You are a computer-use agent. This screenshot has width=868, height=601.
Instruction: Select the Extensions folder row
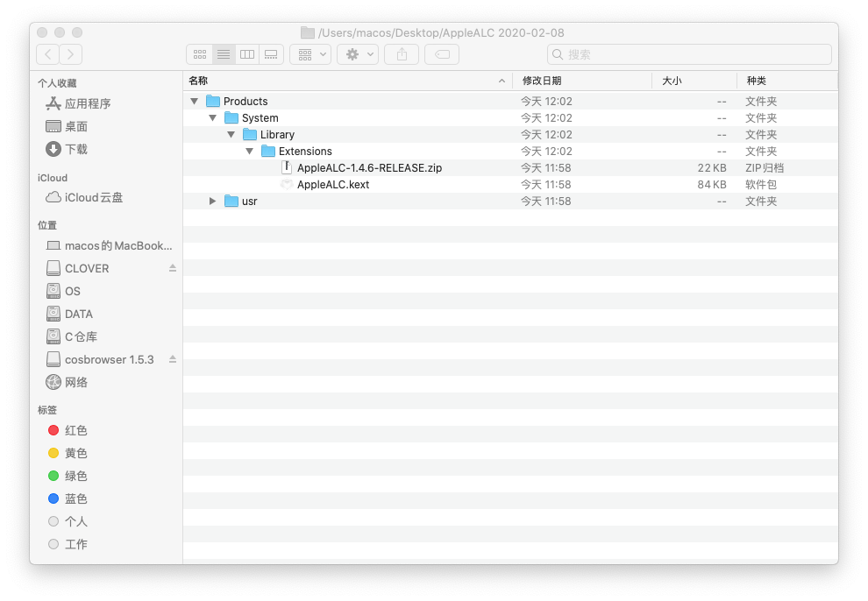(x=510, y=151)
